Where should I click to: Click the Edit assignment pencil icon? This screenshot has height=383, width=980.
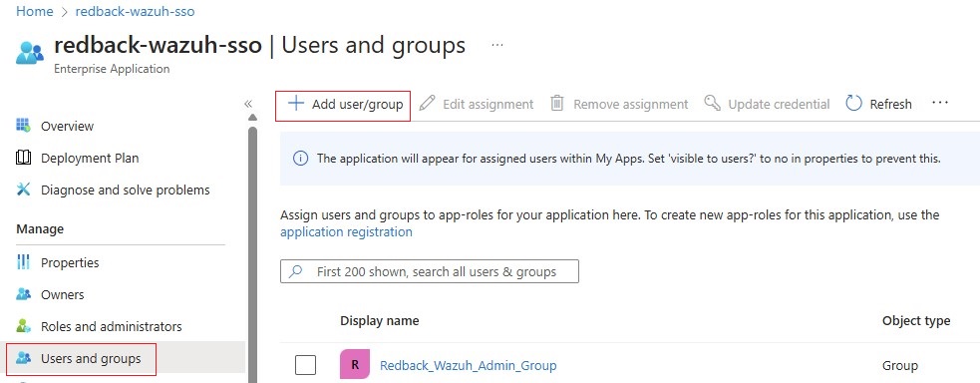click(x=427, y=104)
